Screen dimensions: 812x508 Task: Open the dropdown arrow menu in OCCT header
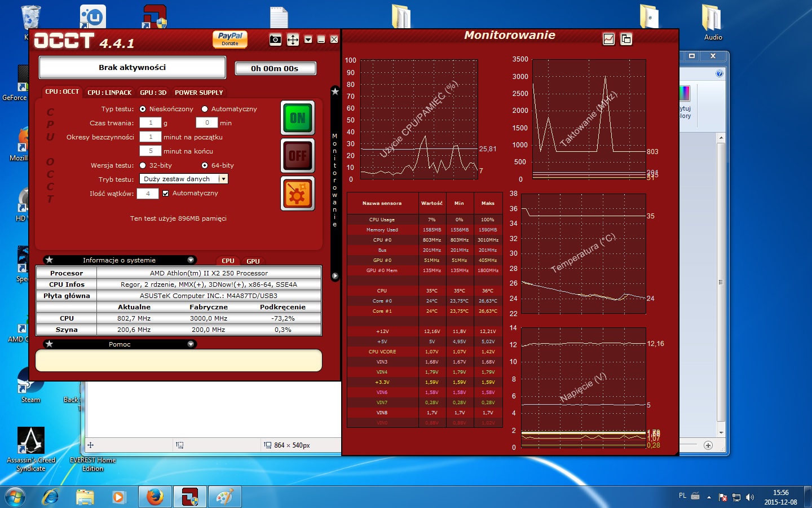pos(308,40)
